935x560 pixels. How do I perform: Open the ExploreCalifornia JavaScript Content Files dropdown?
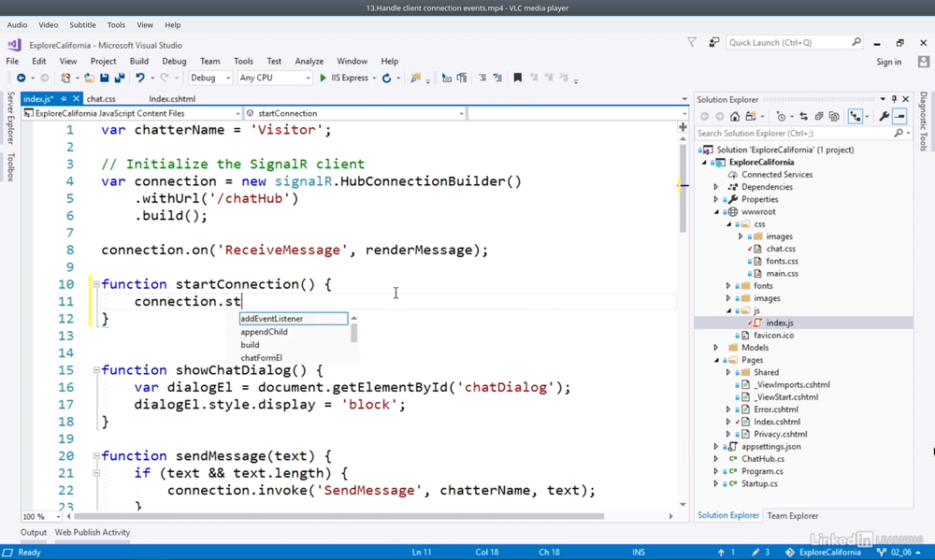132,113
